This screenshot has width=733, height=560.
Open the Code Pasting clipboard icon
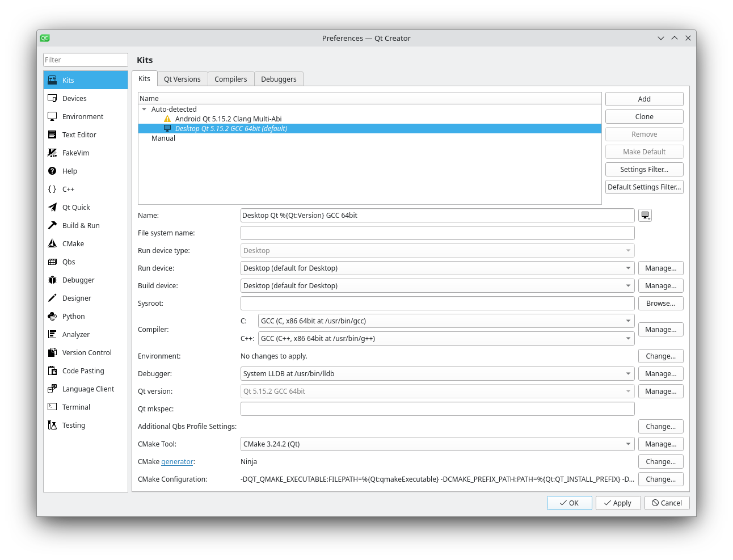coord(52,370)
